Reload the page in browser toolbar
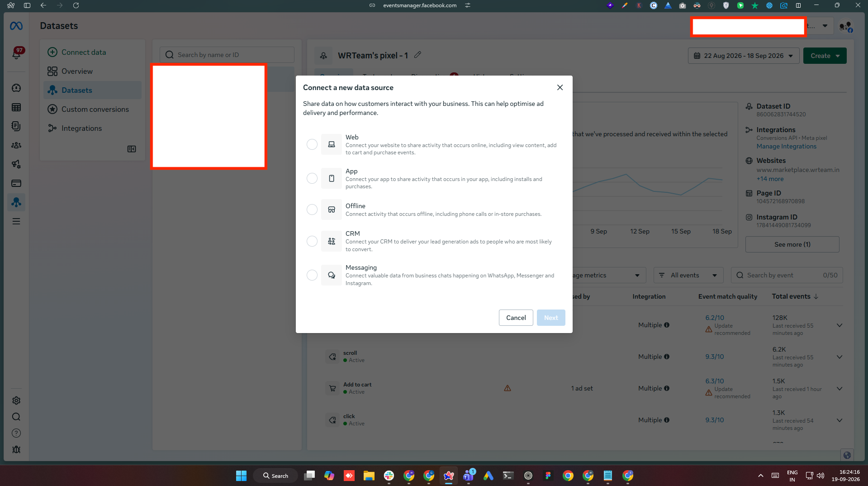Viewport: 868px width, 486px height. pos(76,5)
